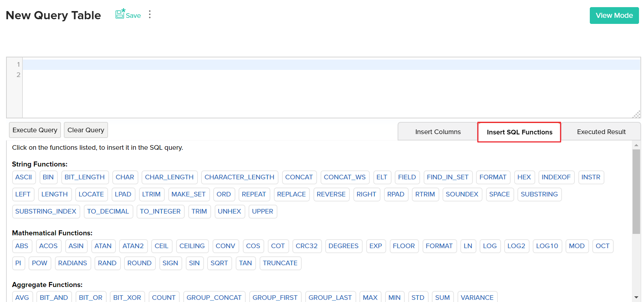Image resolution: width=644 pixels, height=302 pixels.
Task: Insert the ASCII string function
Action: [x=24, y=177]
